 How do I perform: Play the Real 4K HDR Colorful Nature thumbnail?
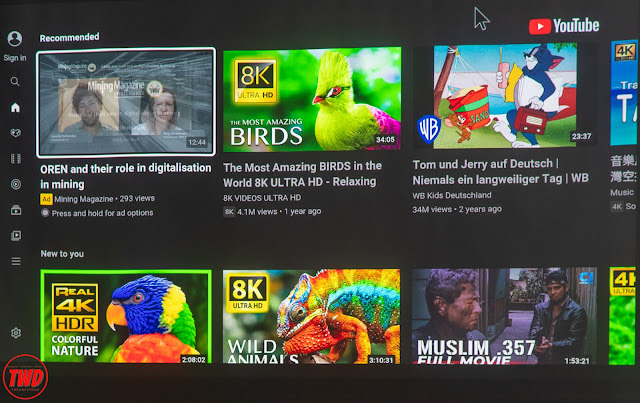(126, 316)
